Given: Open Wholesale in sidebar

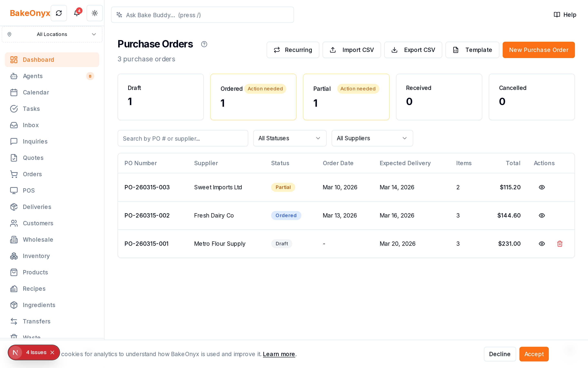Looking at the screenshot, I should (x=52, y=239).
